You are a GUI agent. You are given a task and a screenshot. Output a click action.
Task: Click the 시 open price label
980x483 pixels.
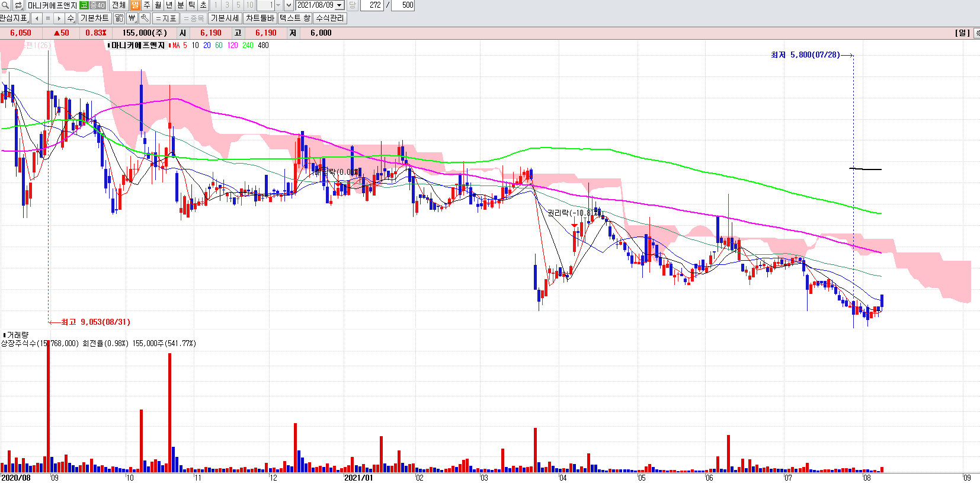pyautogui.click(x=183, y=33)
